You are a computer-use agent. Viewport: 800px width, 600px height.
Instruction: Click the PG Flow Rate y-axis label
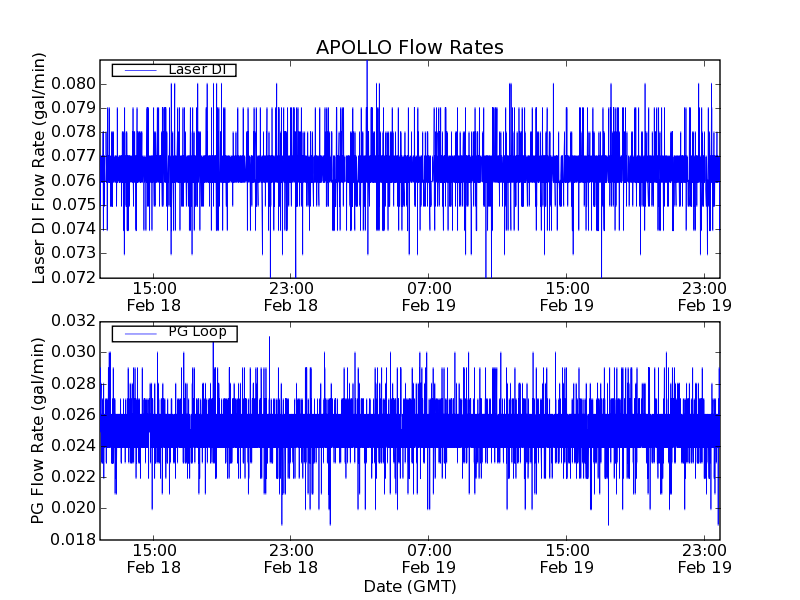[x=40, y=431]
